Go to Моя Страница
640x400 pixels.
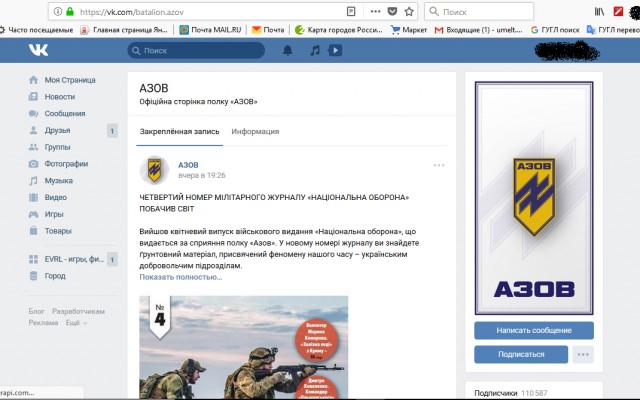coord(62,80)
